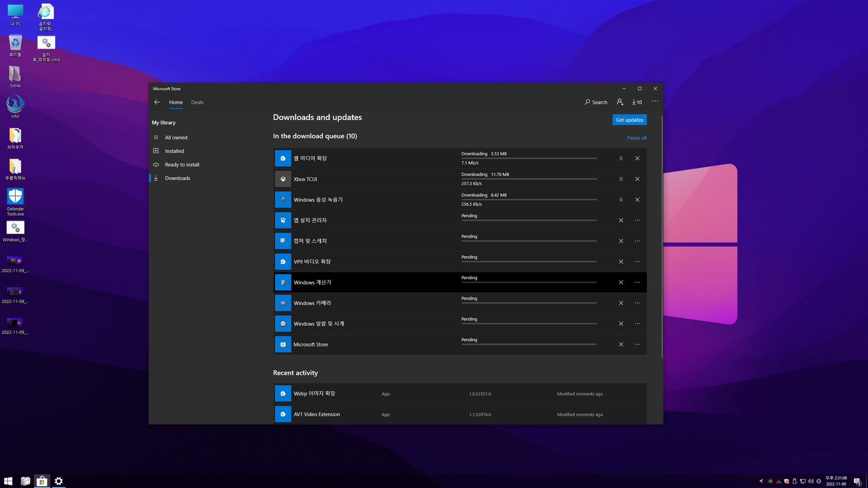Click the volume icon in system tray
868x488 pixels.
tap(811, 481)
